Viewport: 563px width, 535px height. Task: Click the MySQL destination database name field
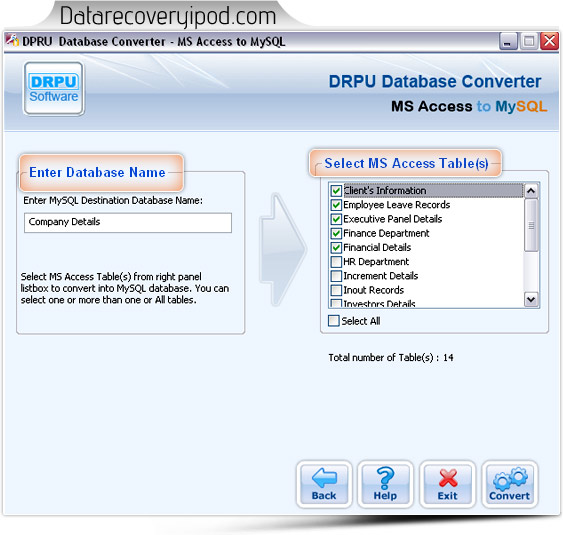click(x=128, y=222)
